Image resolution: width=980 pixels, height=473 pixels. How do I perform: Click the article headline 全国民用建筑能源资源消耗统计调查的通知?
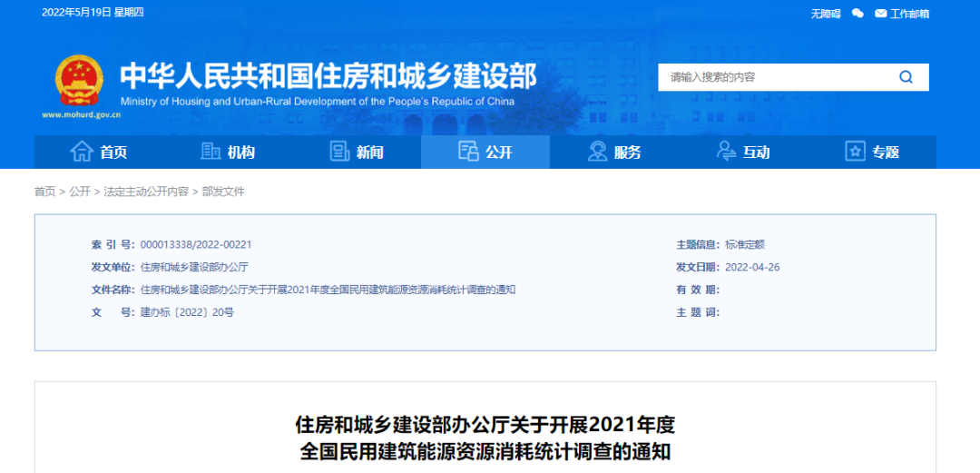(485, 450)
